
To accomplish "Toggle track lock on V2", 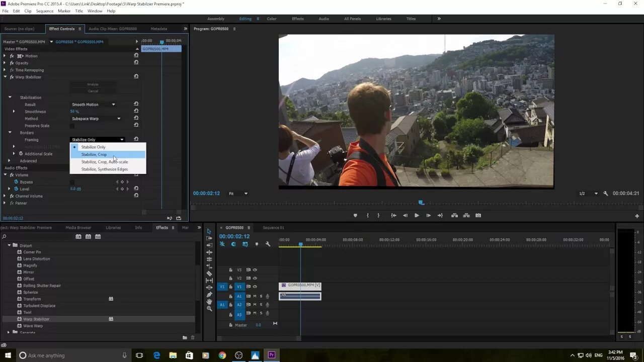I will point(231,278).
